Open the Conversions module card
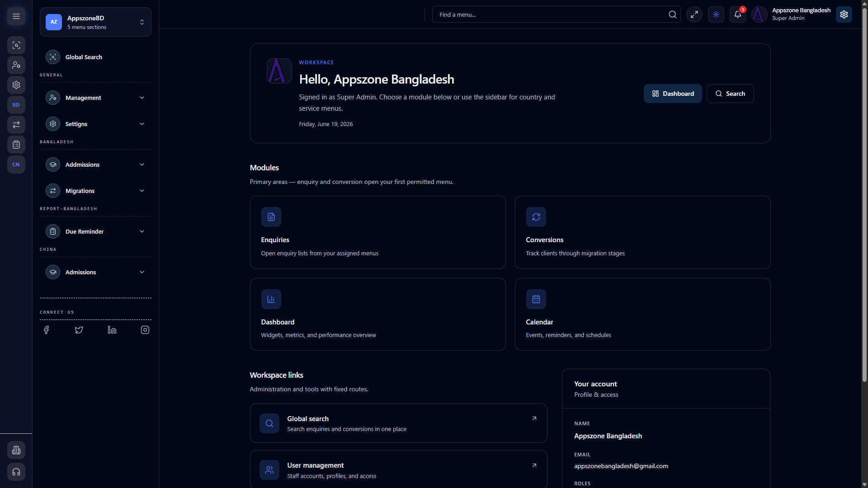Screen dimensions: 868x488 point(642,232)
